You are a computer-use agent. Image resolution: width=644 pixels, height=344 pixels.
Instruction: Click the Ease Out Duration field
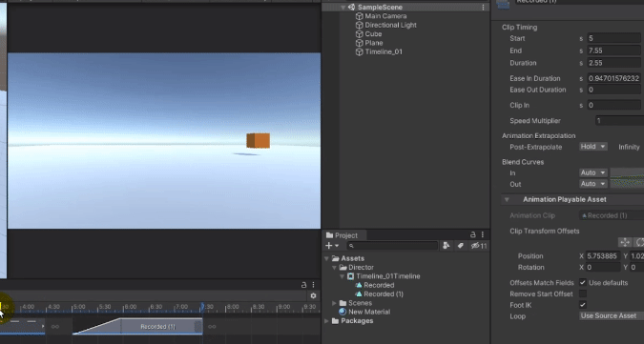(x=613, y=90)
